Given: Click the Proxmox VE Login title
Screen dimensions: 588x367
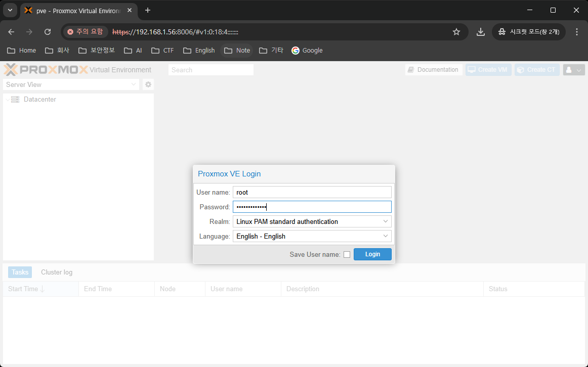Looking at the screenshot, I should pos(229,174).
